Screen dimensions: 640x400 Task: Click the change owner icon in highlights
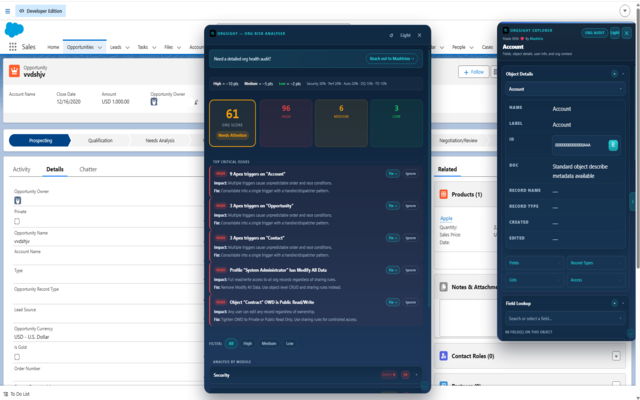(x=196, y=102)
